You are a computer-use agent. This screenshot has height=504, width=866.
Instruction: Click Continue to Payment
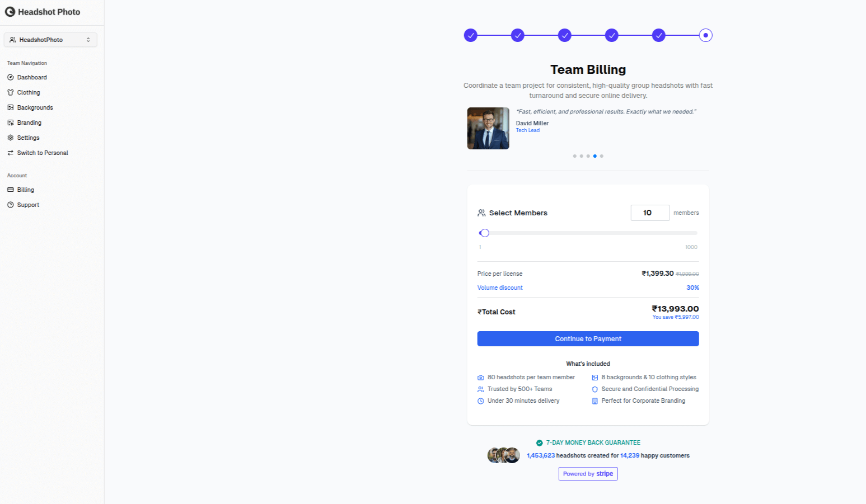point(588,338)
